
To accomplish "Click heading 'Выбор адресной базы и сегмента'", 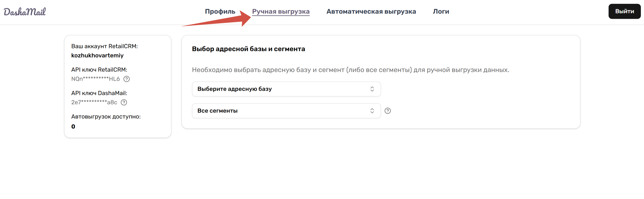I will pos(248,49).
